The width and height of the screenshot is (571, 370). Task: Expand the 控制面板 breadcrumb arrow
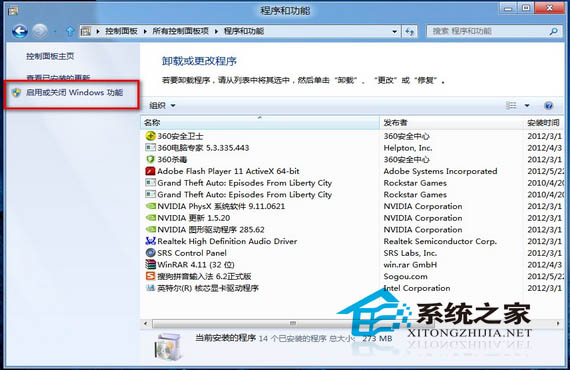(x=145, y=31)
